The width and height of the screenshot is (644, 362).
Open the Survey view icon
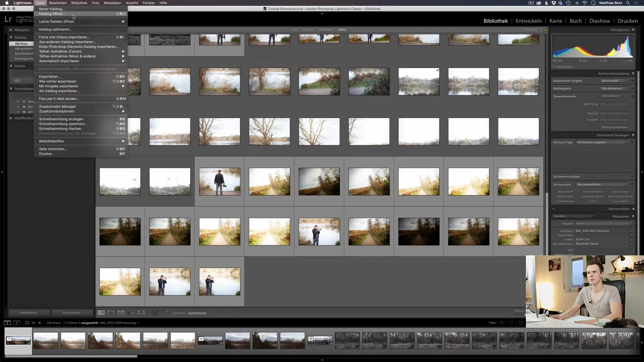click(x=131, y=313)
